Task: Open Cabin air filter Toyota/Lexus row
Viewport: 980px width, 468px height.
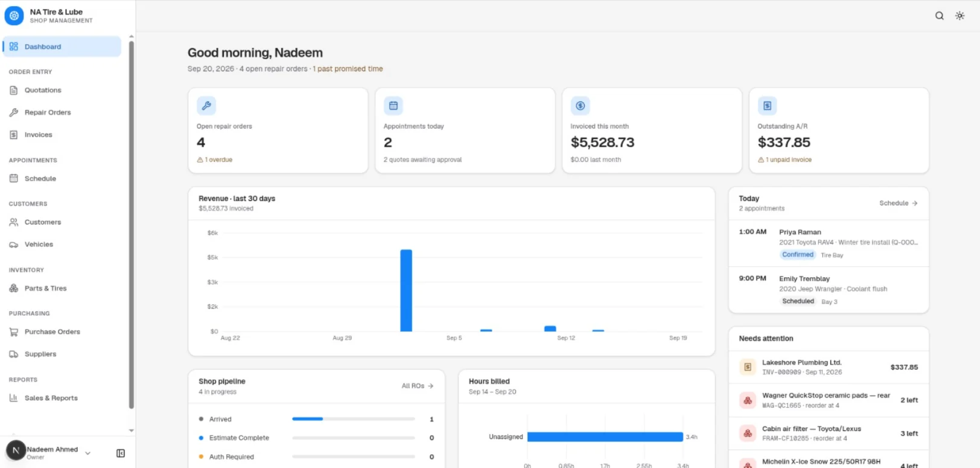Action: 829,434
